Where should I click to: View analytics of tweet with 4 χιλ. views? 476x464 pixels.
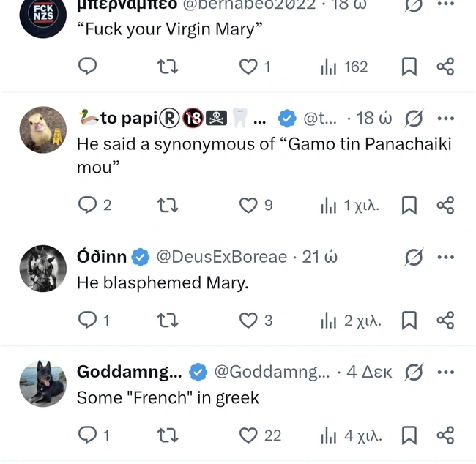(x=352, y=435)
